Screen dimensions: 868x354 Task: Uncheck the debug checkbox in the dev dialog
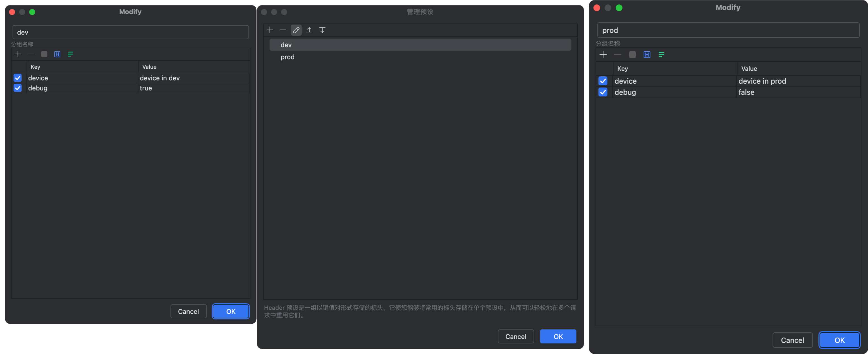[18, 88]
